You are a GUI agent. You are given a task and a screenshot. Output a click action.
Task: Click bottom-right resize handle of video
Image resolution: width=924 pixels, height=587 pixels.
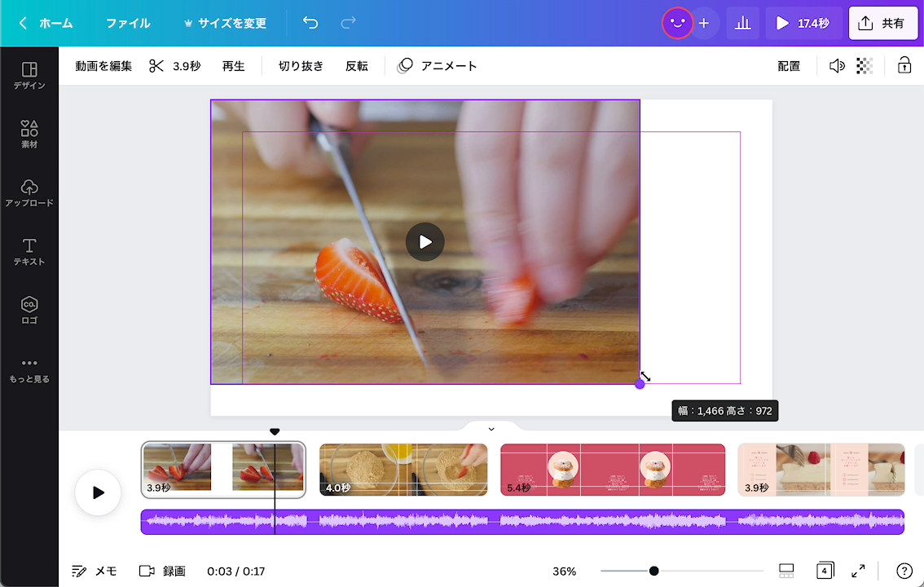[x=640, y=384]
